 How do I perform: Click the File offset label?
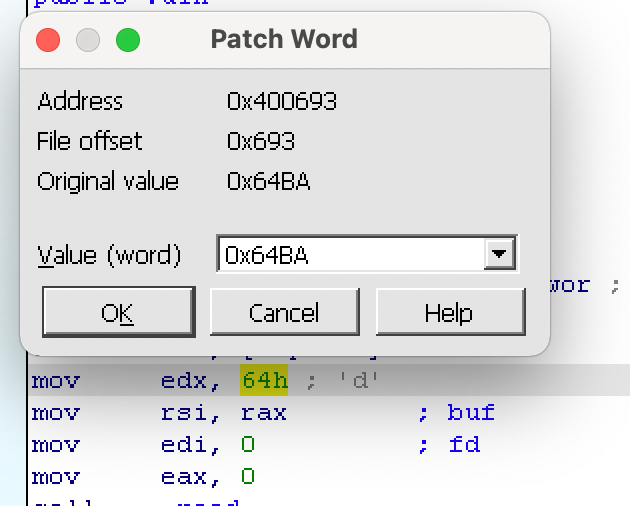point(89,141)
